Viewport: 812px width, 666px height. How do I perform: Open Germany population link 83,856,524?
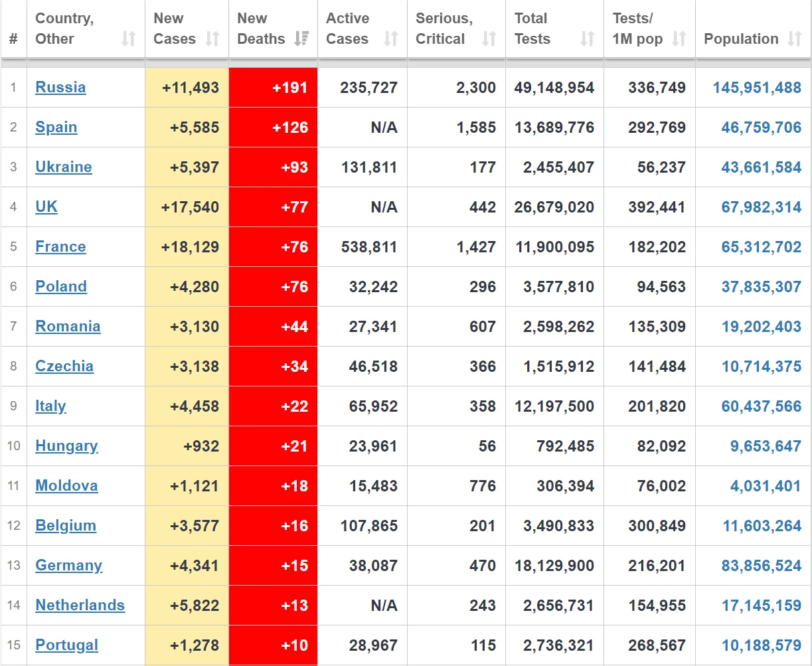click(x=762, y=565)
